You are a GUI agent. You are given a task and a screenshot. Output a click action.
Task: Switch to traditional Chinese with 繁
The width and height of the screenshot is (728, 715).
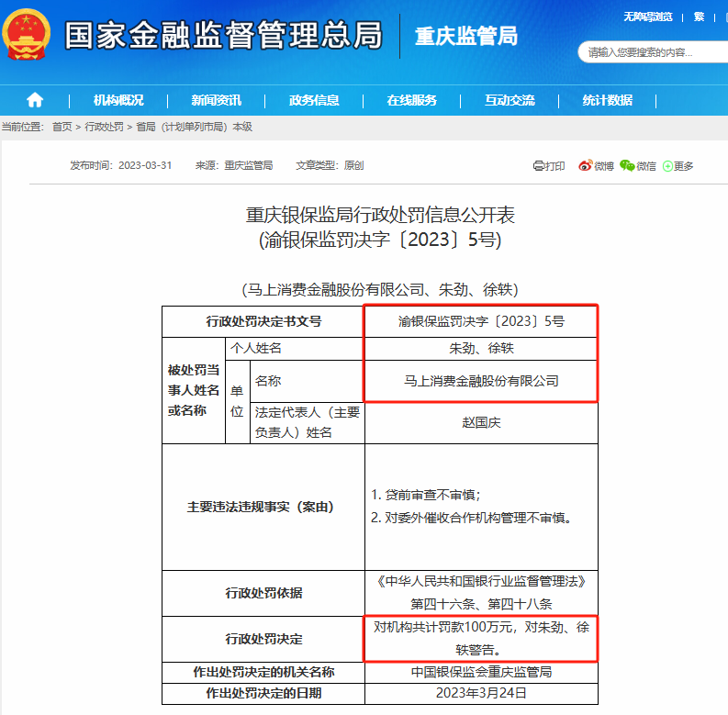(x=699, y=17)
